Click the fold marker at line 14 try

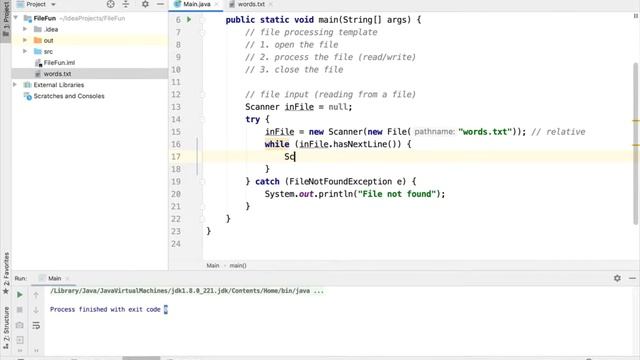[202, 119]
